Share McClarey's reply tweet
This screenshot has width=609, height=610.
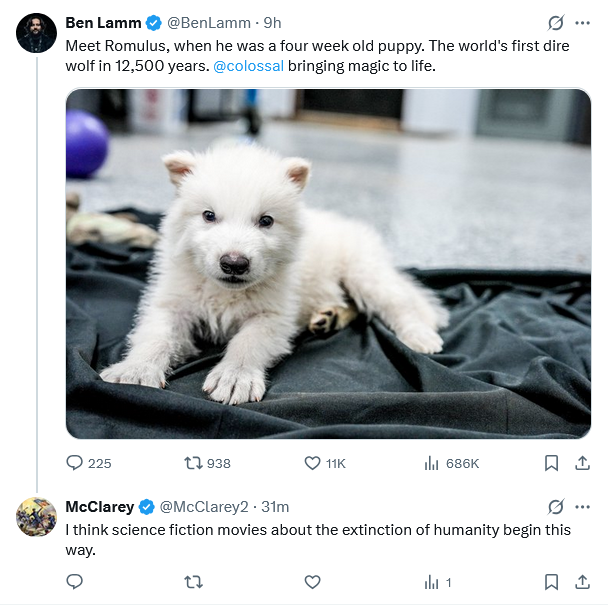tap(582, 581)
